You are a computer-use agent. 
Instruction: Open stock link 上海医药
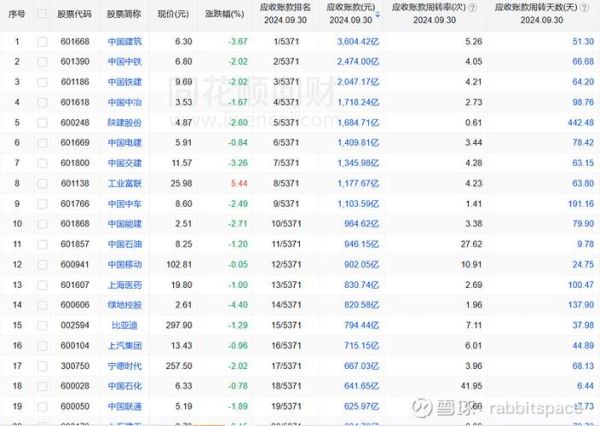[125, 285]
